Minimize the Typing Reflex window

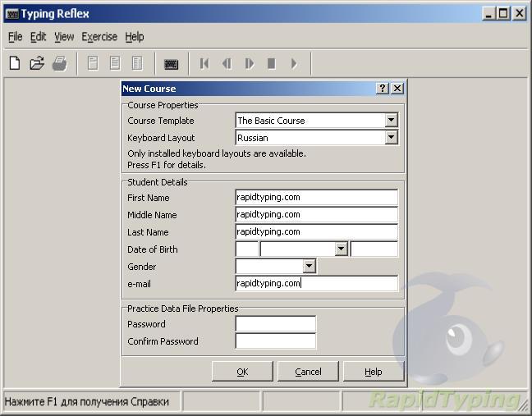488,14
